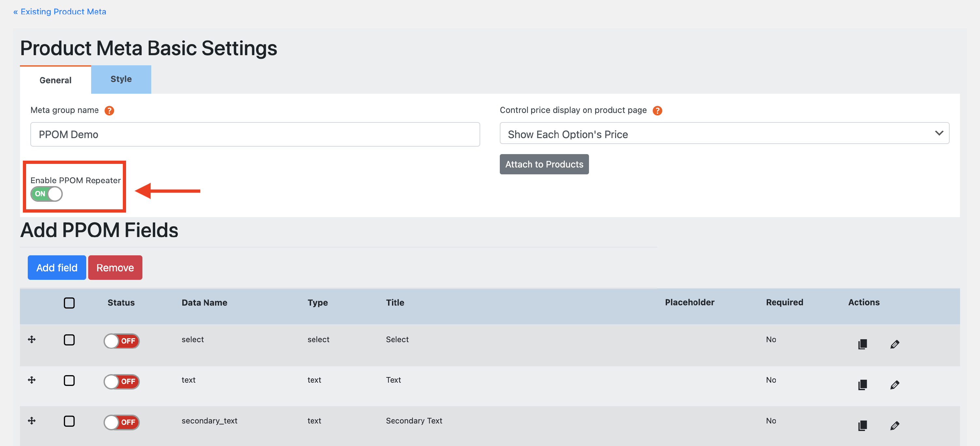Click the Add field button

[57, 268]
